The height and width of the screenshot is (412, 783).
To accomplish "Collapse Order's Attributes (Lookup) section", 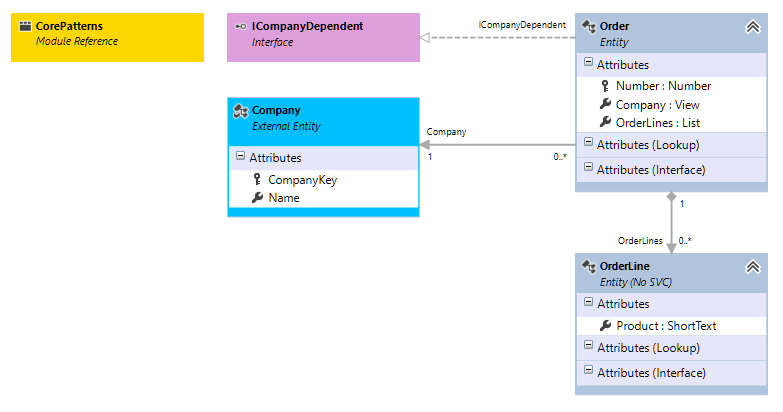I will point(588,142).
